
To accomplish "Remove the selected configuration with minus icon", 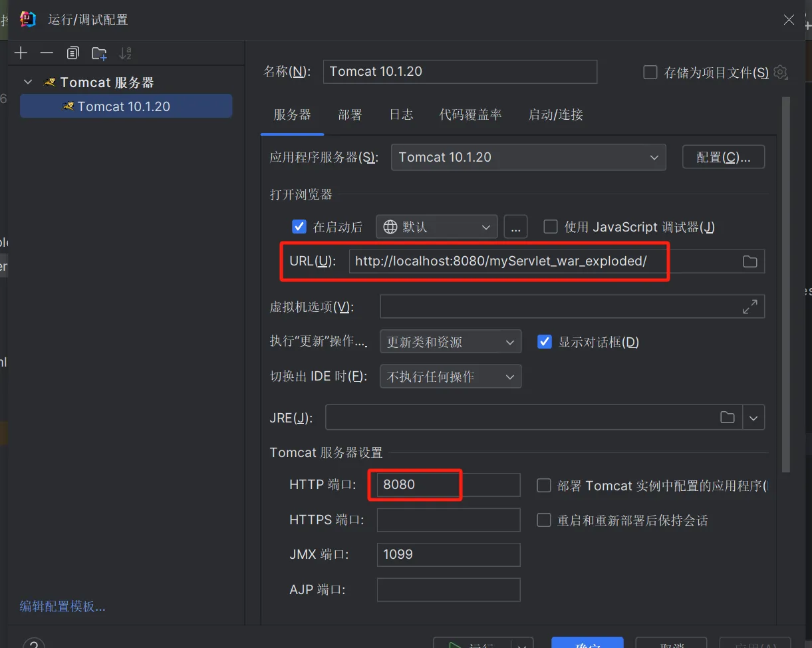I will click(x=47, y=53).
